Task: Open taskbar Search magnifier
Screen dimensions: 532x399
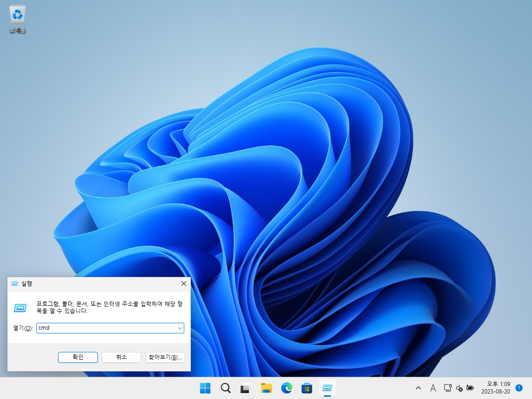Action: click(226, 388)
